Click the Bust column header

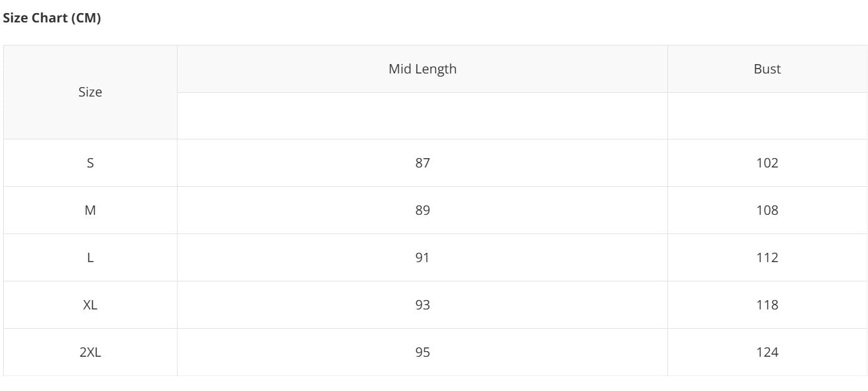tap(767, 69)
